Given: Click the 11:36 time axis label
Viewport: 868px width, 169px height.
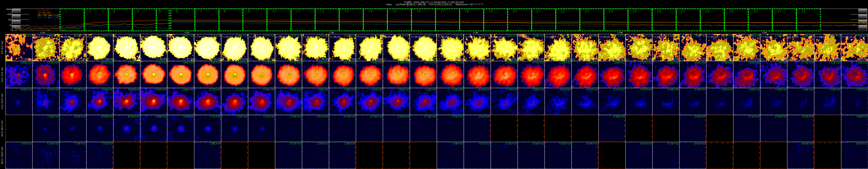Looking at the screenshot, I should click(x=331, y=32).
